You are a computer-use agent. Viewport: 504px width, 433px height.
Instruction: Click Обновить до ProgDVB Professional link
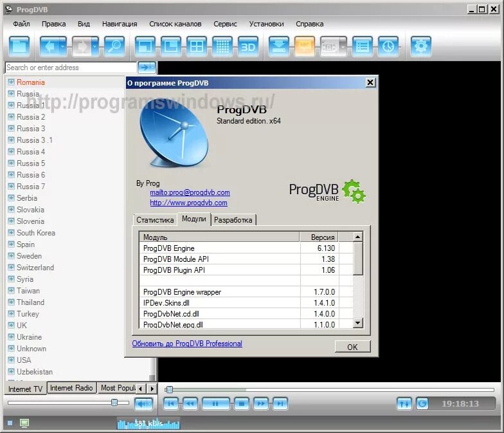point(187,344)
